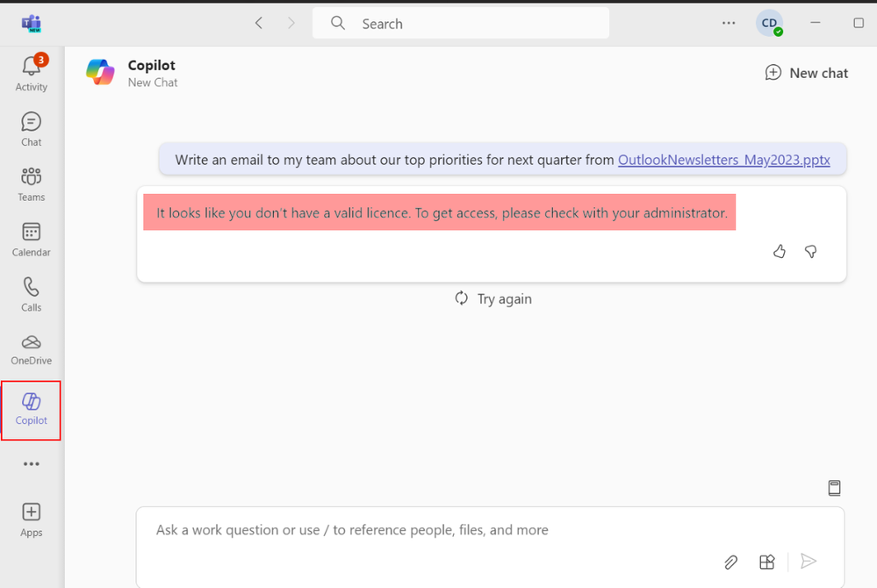Open Settings and more ellipsis
The image size is (877, 588).
[x=729, y=23]
